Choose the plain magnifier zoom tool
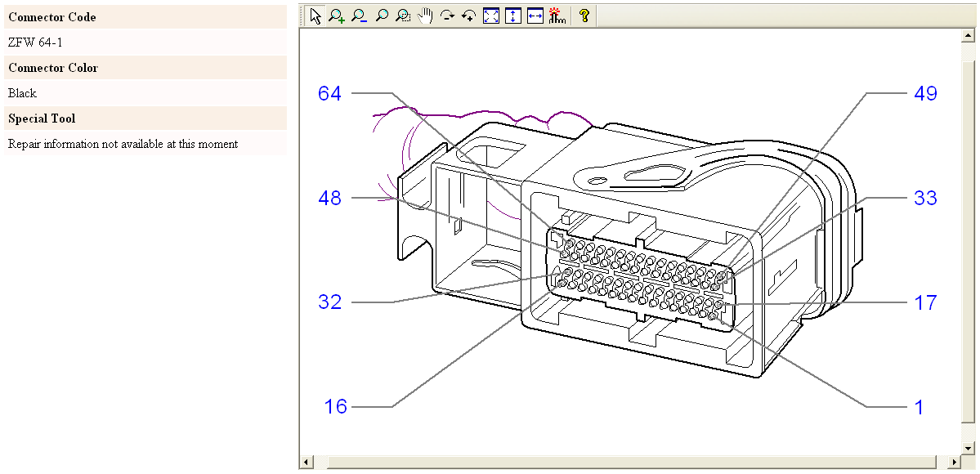980x474 pixels. [x=381, y=16]
